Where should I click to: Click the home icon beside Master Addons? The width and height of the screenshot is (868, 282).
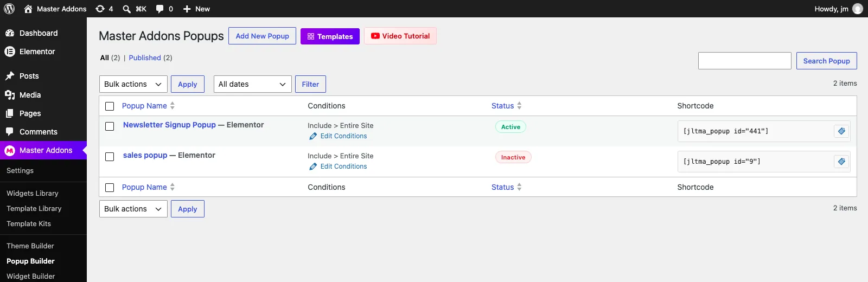tap(28, 9)
